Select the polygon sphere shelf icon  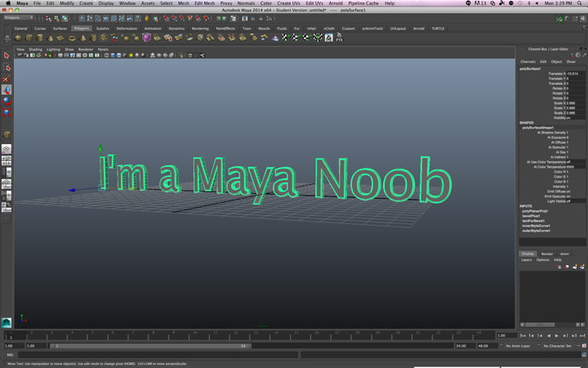pos(18,38)
